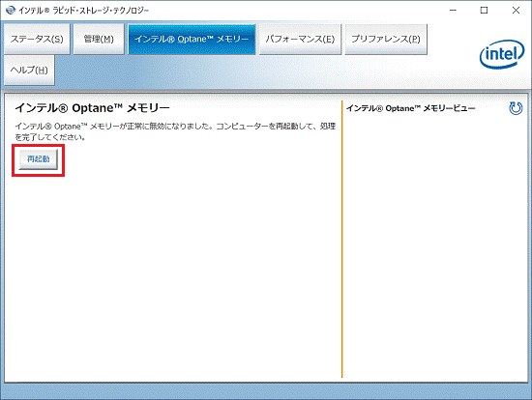The image size is (532, 400).
Task: Click the 再起動 restart button
Action: click(x=39, y=159)
